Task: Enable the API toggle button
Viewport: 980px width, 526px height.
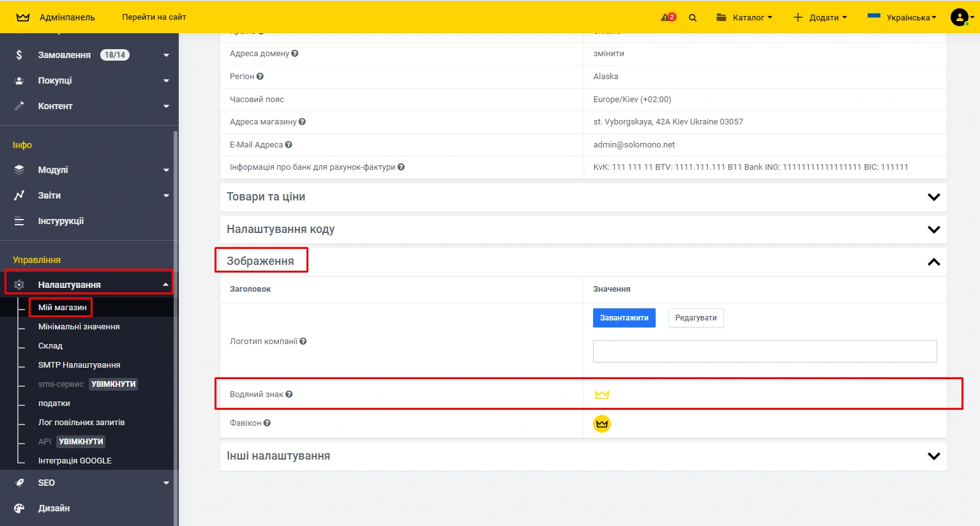Action: [x=81, y=442]
